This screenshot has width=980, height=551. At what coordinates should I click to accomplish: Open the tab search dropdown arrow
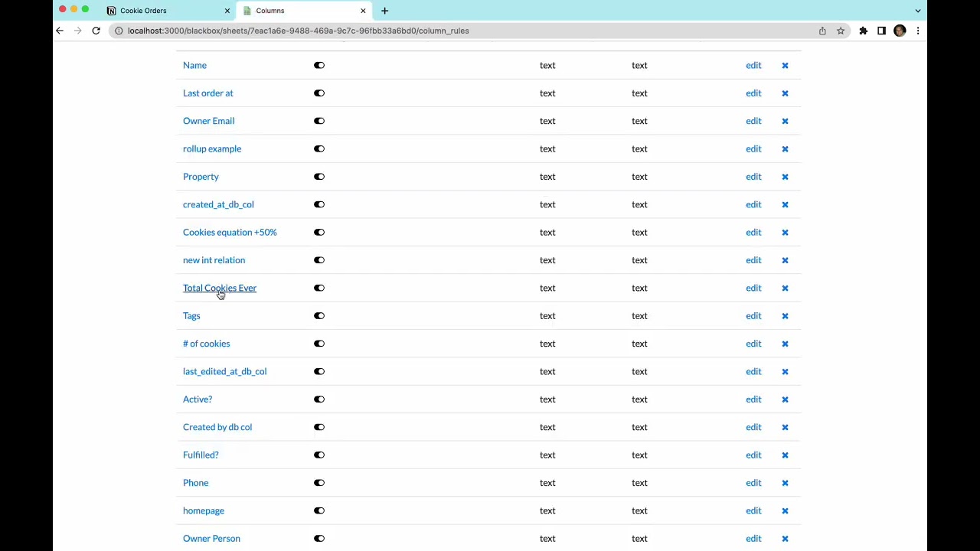click(x=918, y=11)
